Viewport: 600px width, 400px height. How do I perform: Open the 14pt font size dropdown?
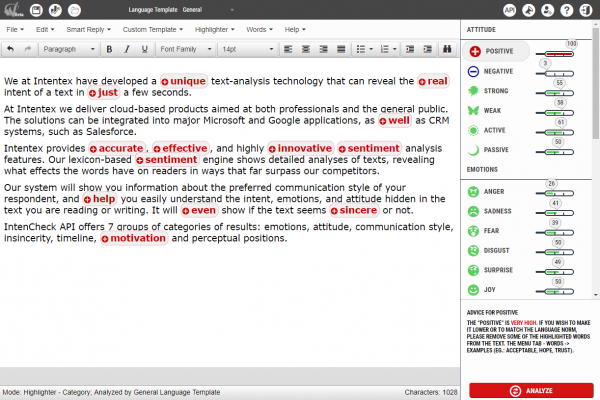click(248, 49)
